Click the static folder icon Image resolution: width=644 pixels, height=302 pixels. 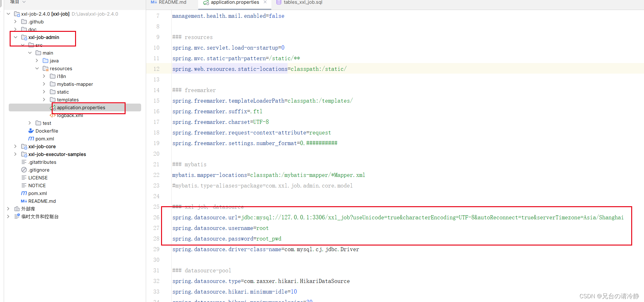[53, 92]
